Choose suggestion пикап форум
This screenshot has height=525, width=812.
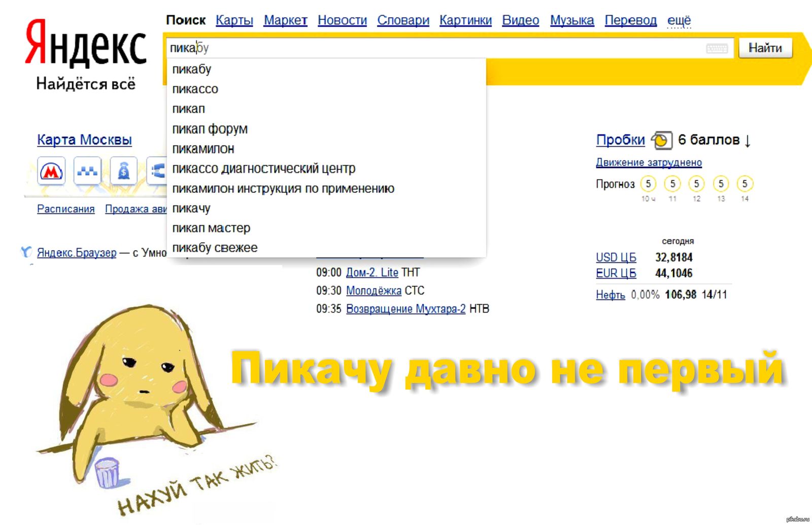tap(326, 129)
